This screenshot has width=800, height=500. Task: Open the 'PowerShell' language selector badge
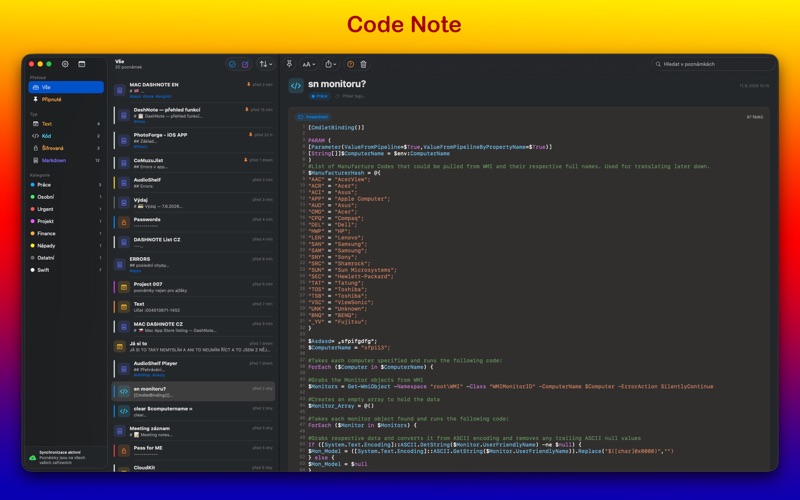coord(312,117)
